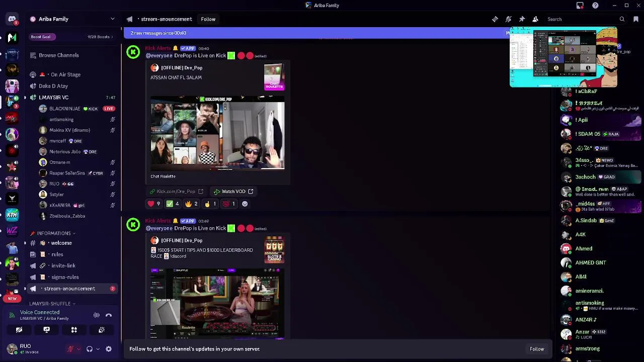Open the inbox bookmark icon
This screenshot has height=362, width=644.
(636, 19)
